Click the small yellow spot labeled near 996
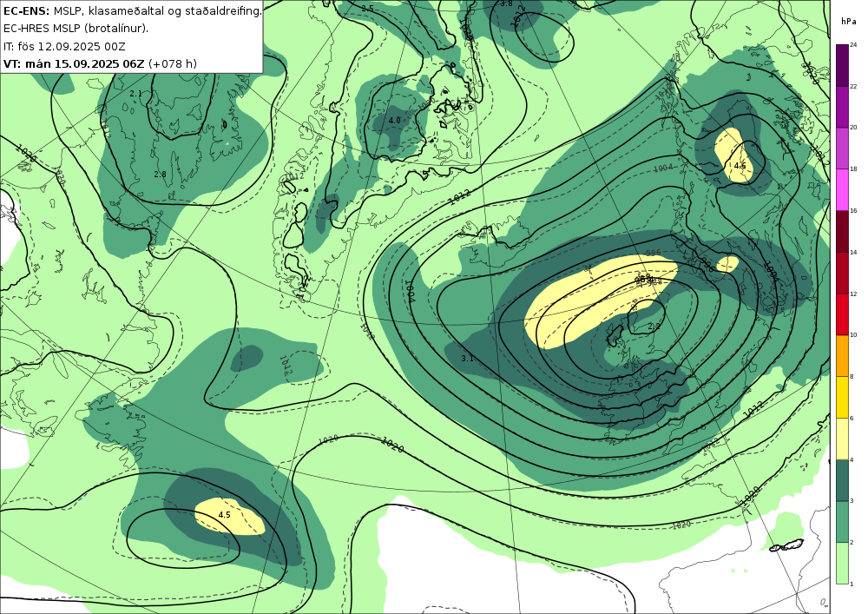Image resolution: width=868 pixels, height=614 pixels. click(x=727, y=263)
